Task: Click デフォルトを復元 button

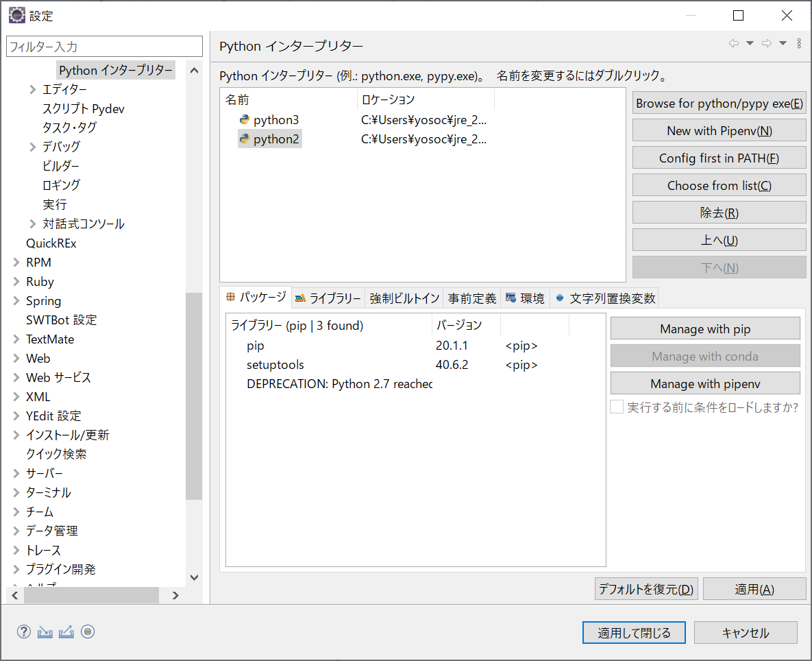Action: click(646, 589)
